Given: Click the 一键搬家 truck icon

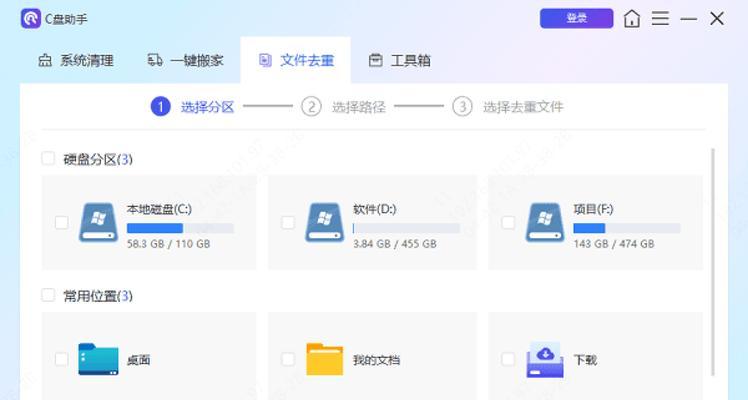Looking at the screenshot, I should (x=155, y=60).
